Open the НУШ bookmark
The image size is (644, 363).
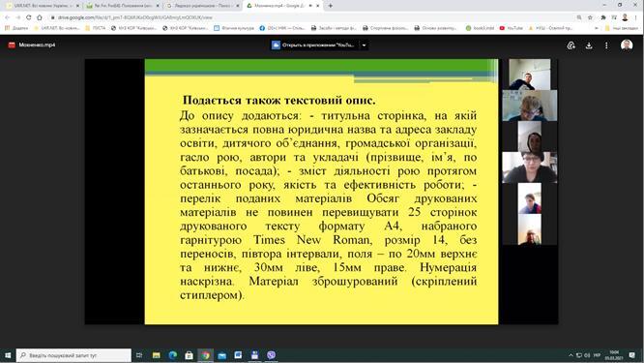(x=550, y=28)
